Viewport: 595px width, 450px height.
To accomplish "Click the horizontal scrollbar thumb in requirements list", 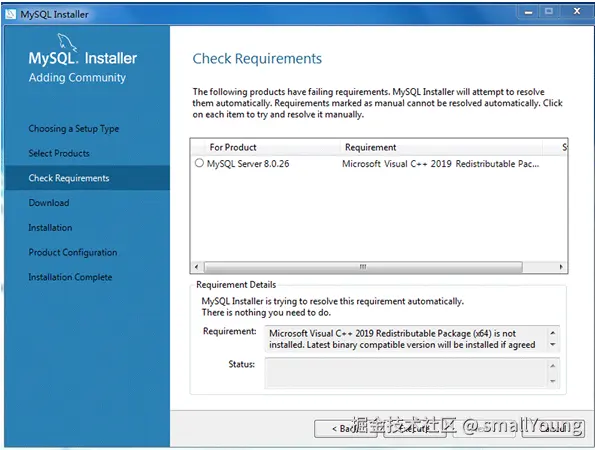I will [363, 267].
